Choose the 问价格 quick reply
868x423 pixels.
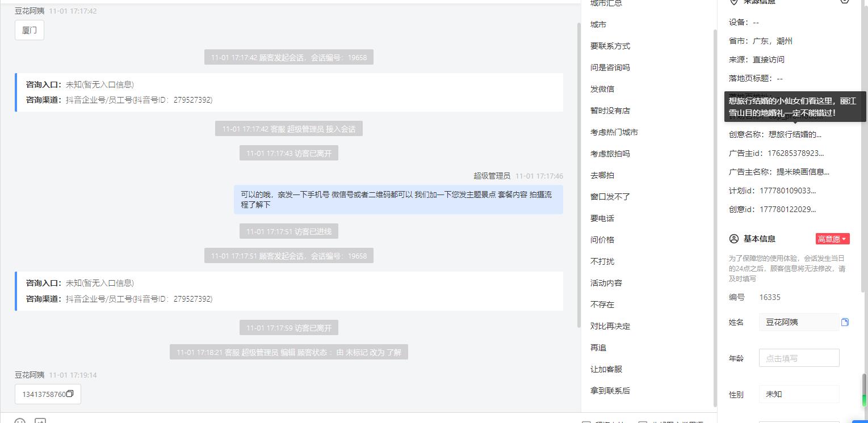(x=602, y=240)
